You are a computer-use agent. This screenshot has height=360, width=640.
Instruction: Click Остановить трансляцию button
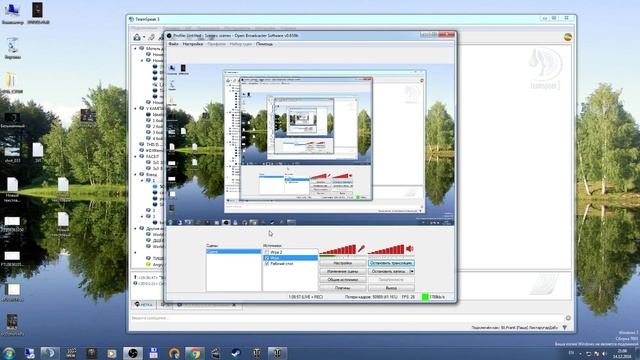[x=391, y=263]
